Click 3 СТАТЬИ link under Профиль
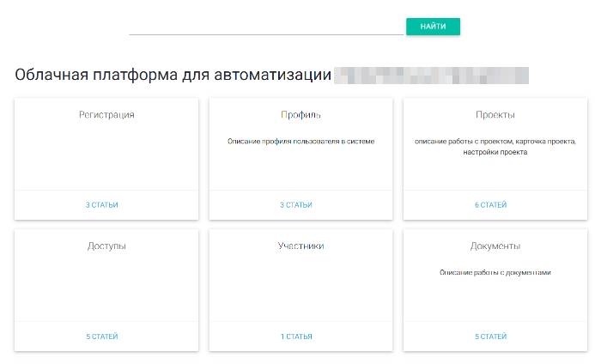 296,205
